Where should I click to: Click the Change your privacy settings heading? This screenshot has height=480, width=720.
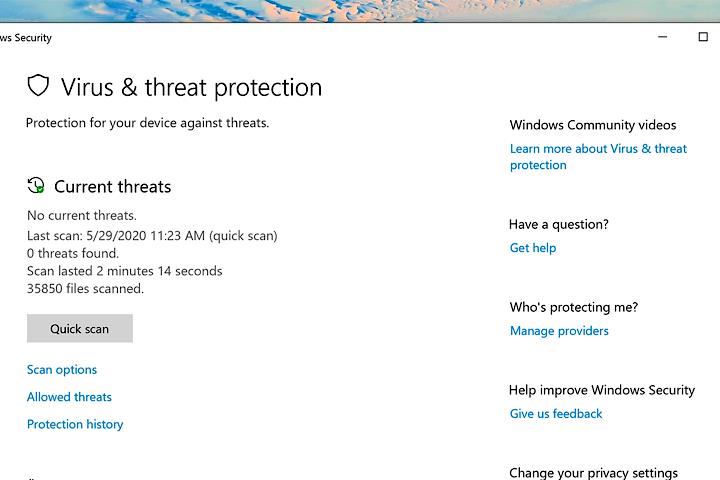point(593,473)
